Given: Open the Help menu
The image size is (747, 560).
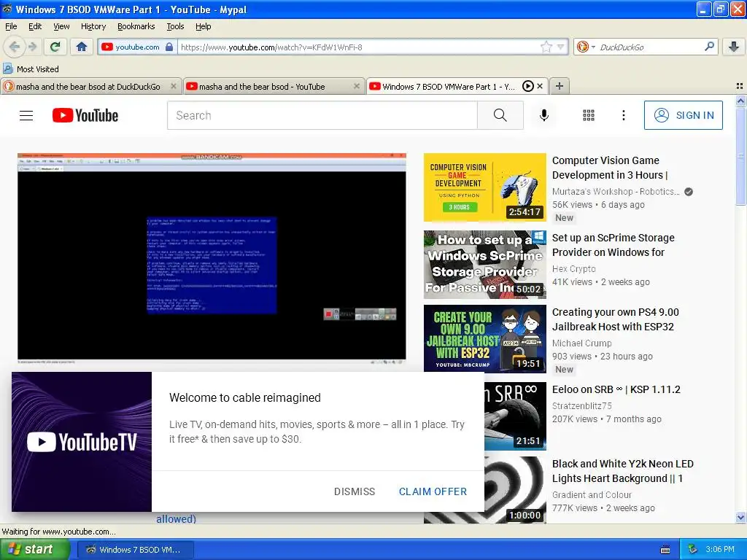Looking at the screenshot, I should 203,26.
